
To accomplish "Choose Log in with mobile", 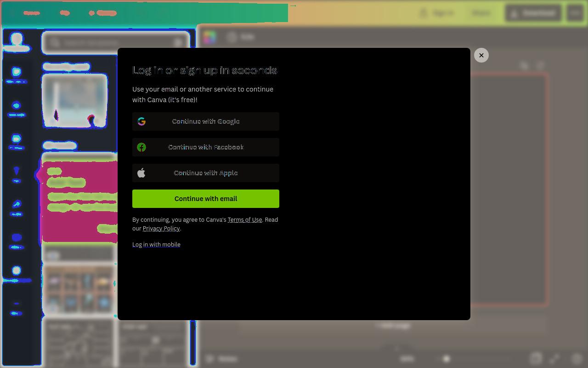I will coord(156,245).
